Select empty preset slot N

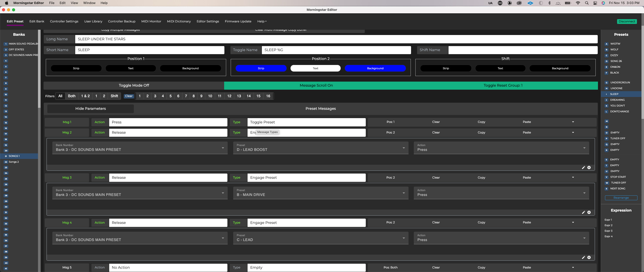(607, 127)
